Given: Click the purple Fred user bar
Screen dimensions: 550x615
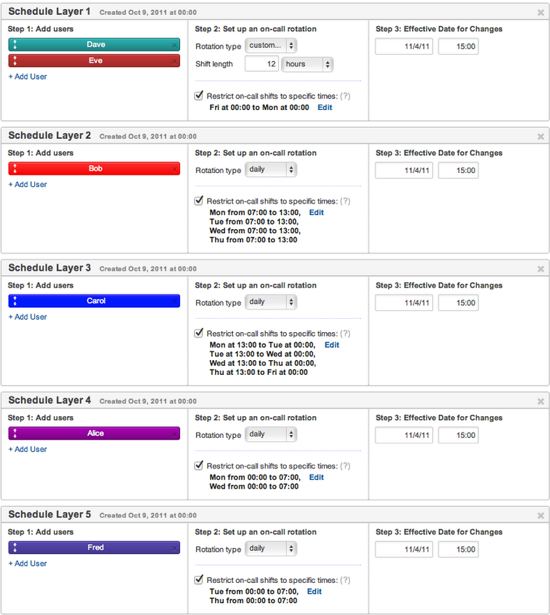Looking at the screenshot, I should (94, 548).
